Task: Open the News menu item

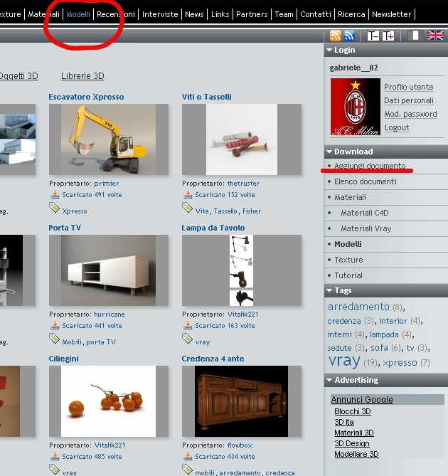Action: [194, 14]
